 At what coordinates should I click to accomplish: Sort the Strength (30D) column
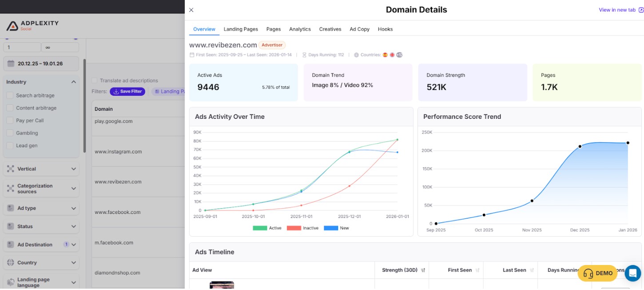click(422, 270)
